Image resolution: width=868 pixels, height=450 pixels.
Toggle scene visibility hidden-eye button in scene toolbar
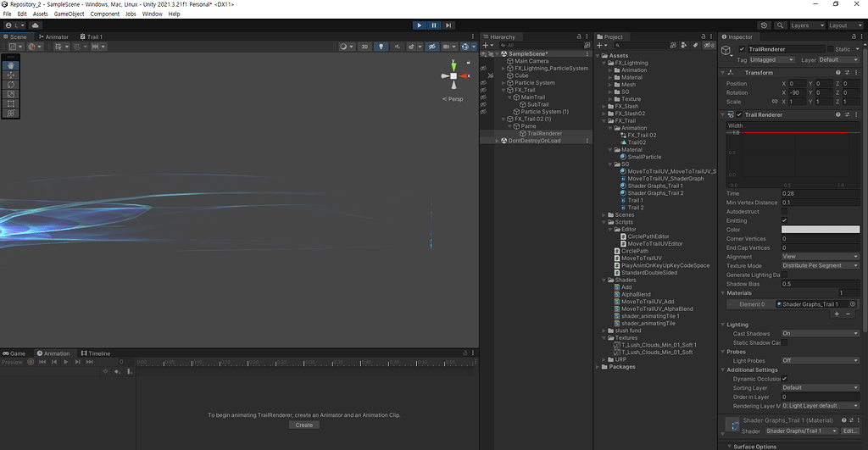[x=432, y=47]
